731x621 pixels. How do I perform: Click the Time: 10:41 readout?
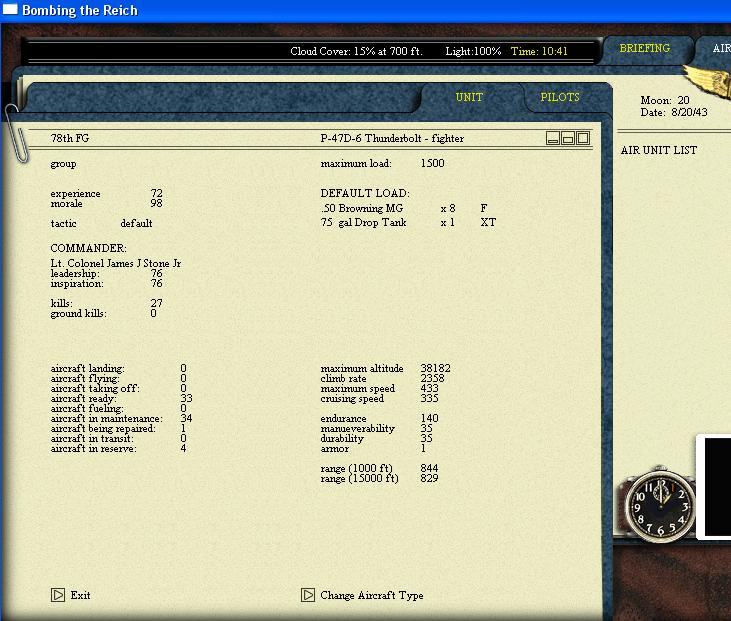(539, 51)
